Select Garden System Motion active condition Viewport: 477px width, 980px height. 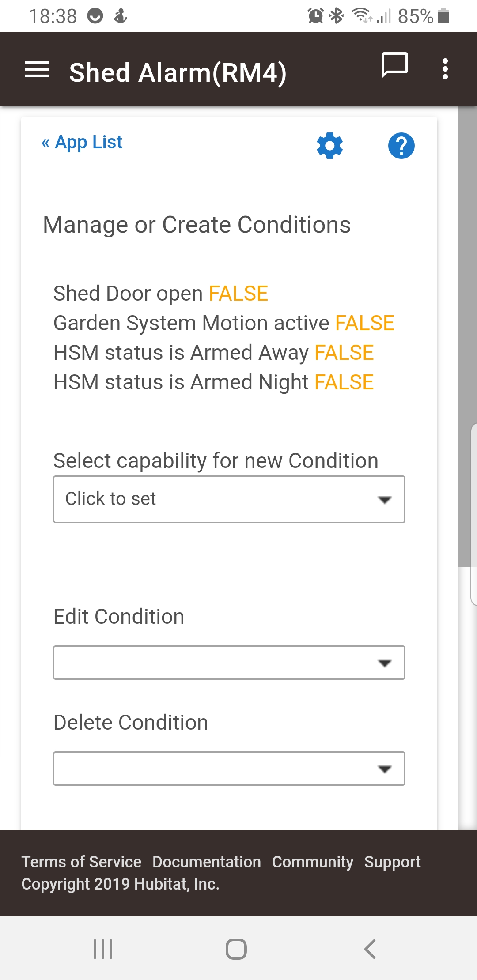point(223,323)
